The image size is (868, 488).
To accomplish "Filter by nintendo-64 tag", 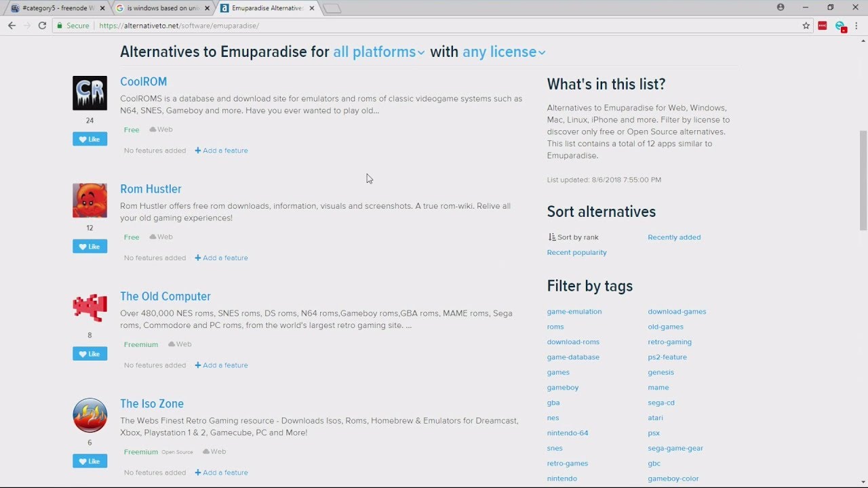I will tap(568, 433).
